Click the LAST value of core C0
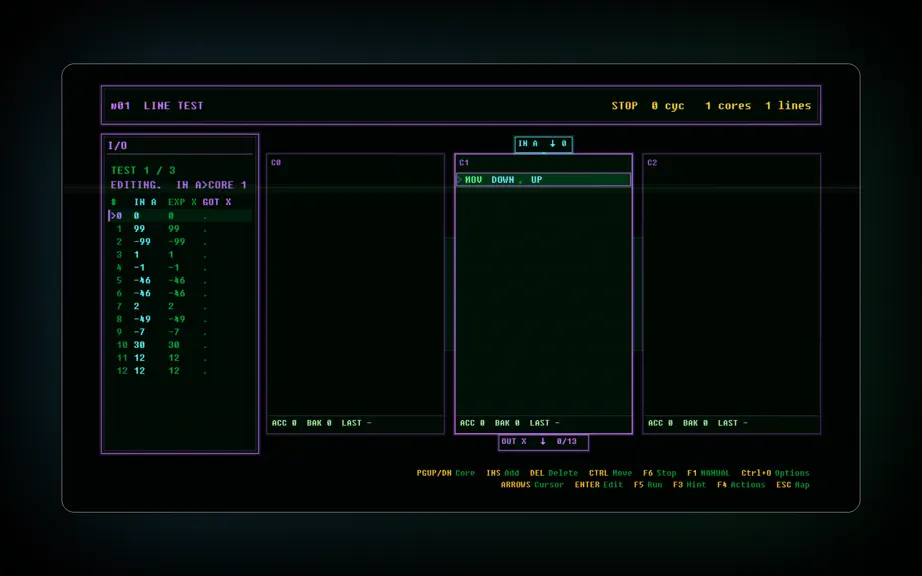This screenshot has height=576, width=922. (x=356, y=423)
